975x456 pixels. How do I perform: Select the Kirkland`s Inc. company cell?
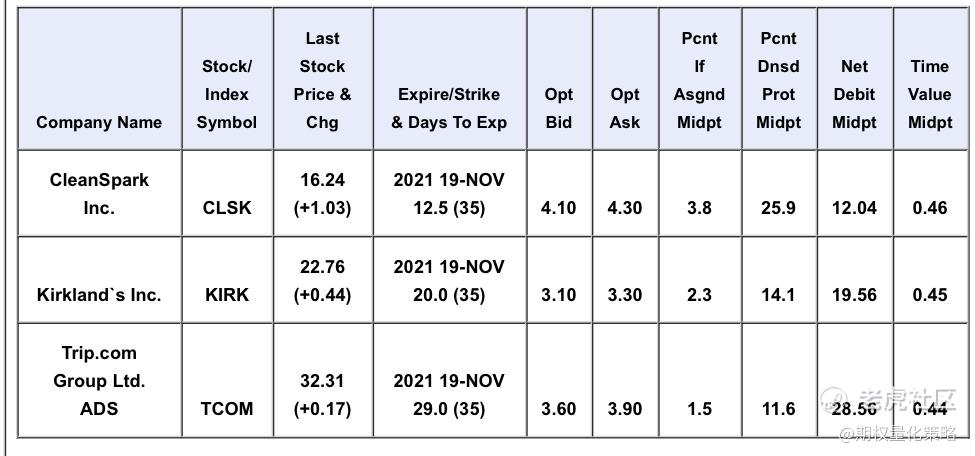[x=99, y=294]
